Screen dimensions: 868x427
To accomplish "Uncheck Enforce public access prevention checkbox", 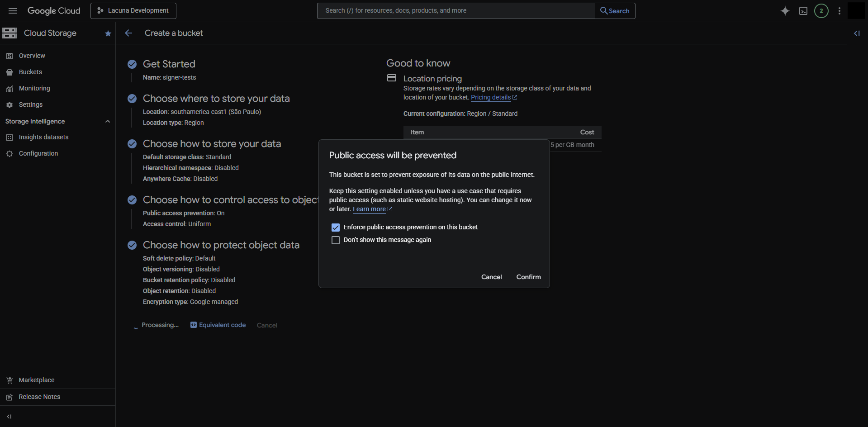I will coord(336,228).
